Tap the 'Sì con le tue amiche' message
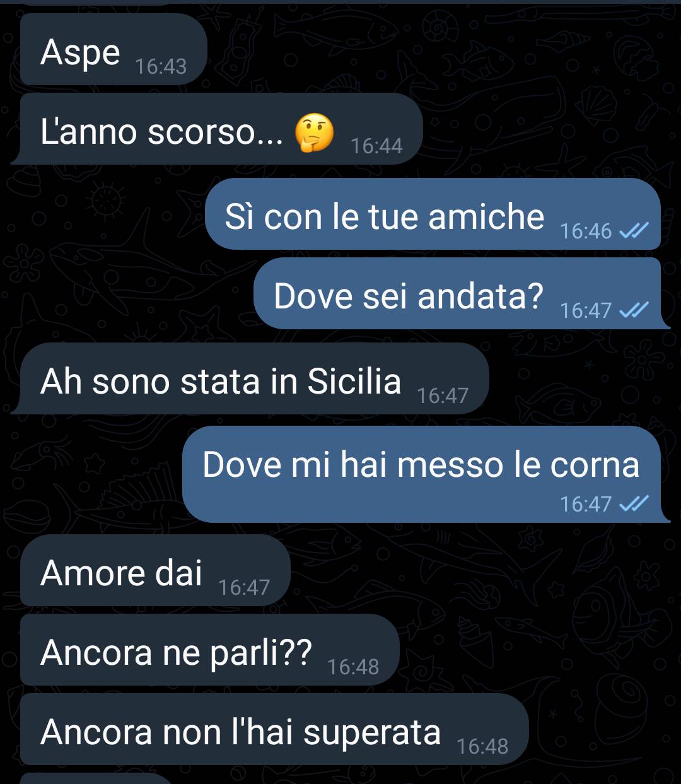 click(433, 214)
